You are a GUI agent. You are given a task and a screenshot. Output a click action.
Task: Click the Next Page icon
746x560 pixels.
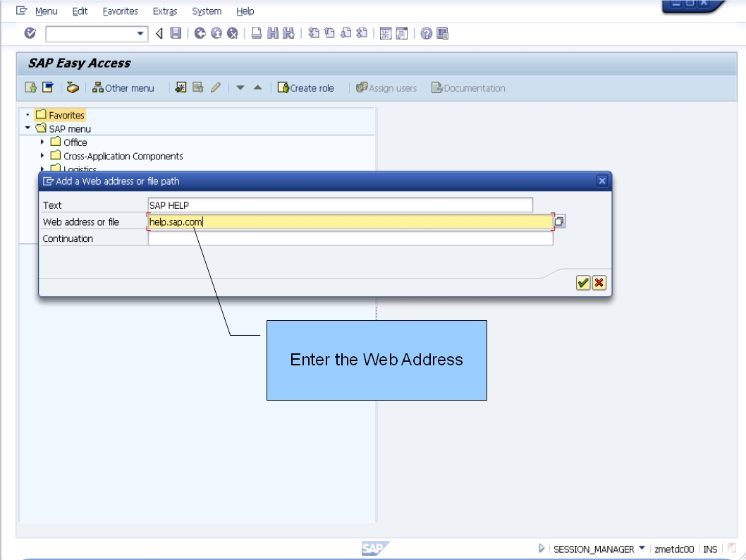(346, 33)
